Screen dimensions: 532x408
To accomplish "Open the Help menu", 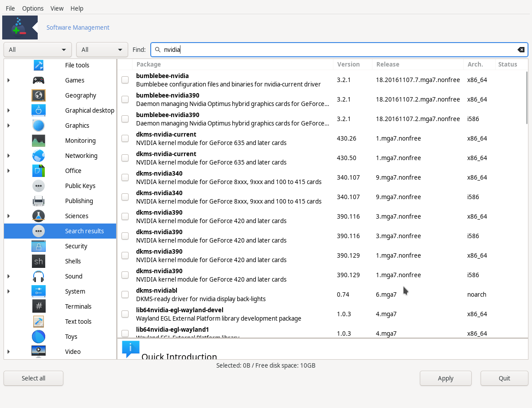I will pos(77,8).
